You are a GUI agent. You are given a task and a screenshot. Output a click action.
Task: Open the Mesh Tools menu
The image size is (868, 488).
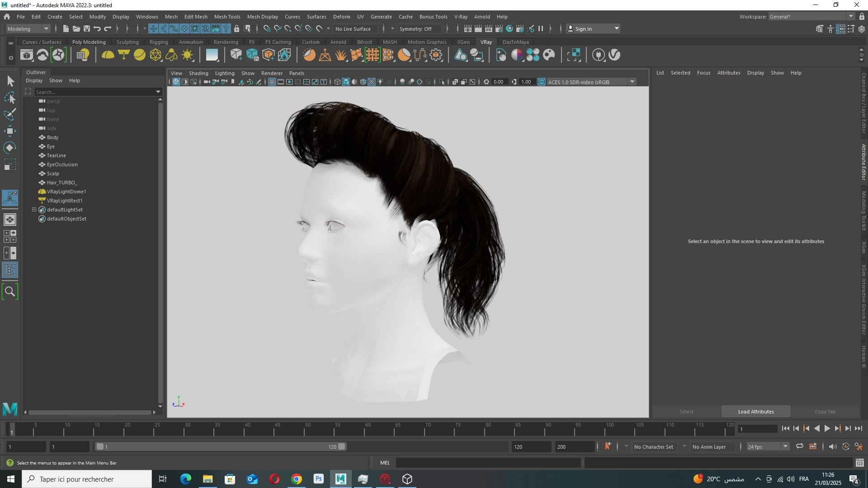click(227, 17)
